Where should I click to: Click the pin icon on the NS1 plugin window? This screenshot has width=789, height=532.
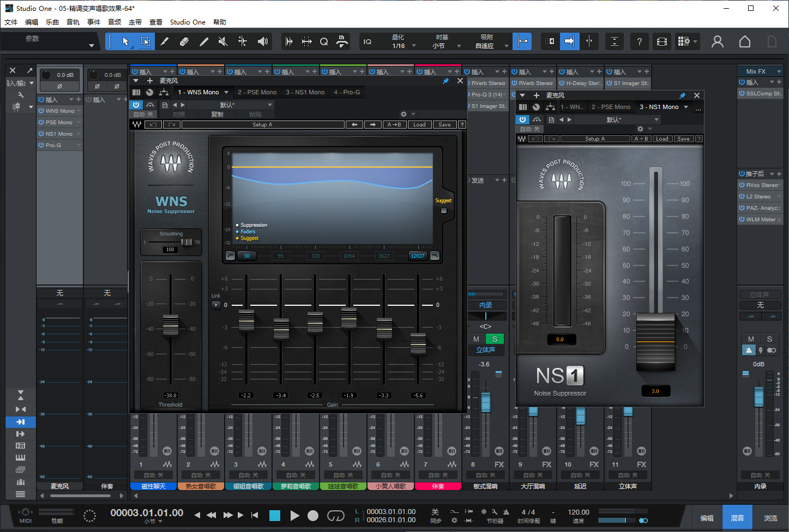click(x=683, y=95)
